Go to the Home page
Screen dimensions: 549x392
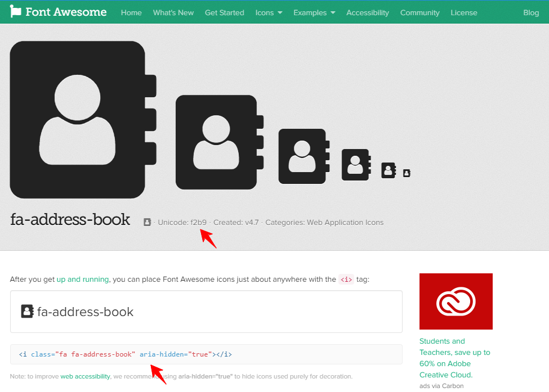click(x=131, y=12)
